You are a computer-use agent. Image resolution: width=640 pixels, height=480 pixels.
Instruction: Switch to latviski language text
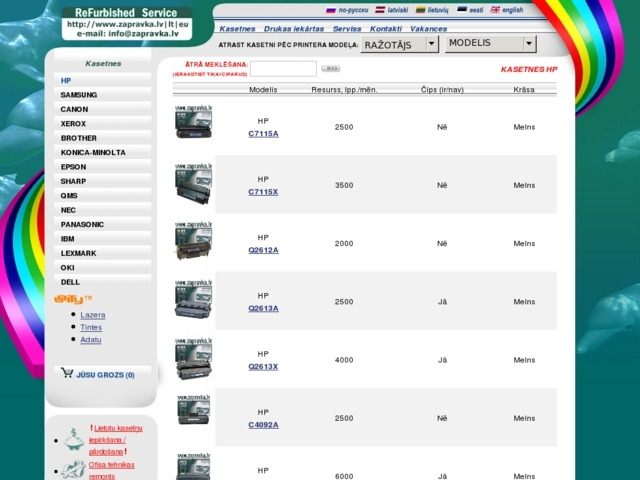398,10
